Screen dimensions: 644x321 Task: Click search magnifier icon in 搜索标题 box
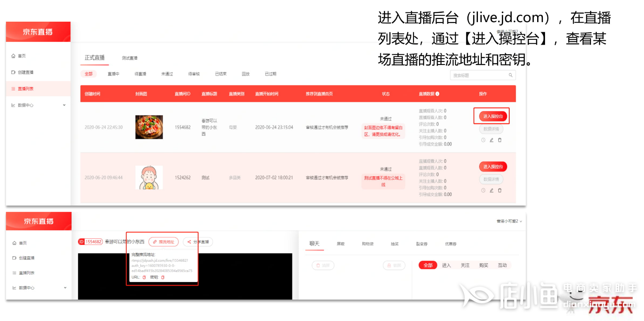pos(511,76)
